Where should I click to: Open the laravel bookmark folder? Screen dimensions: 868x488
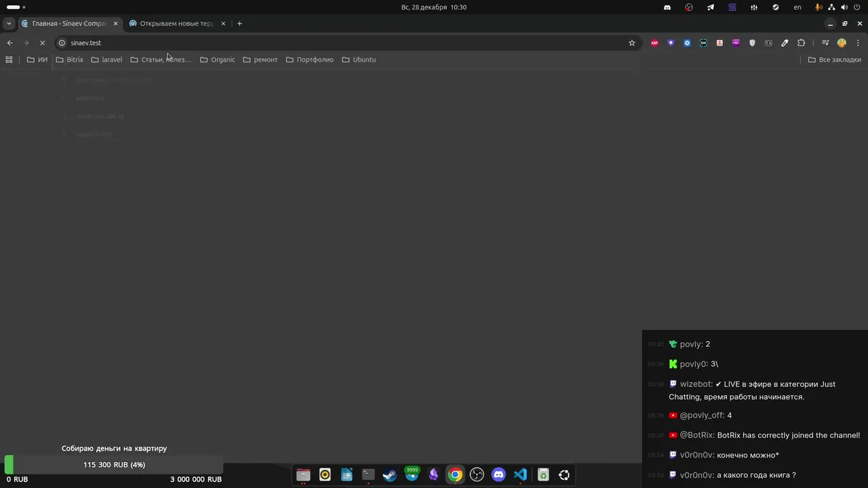(x=107, y=60)
